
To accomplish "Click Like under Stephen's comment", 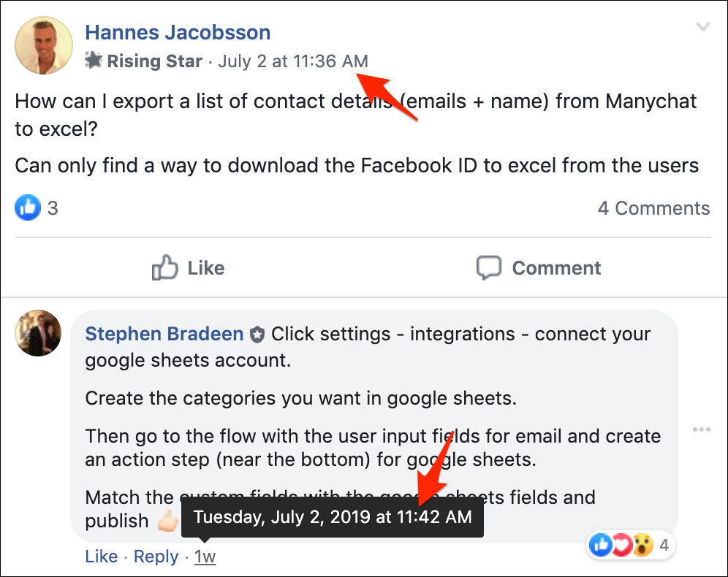I will pyautogui.click(x=101, y=557).
